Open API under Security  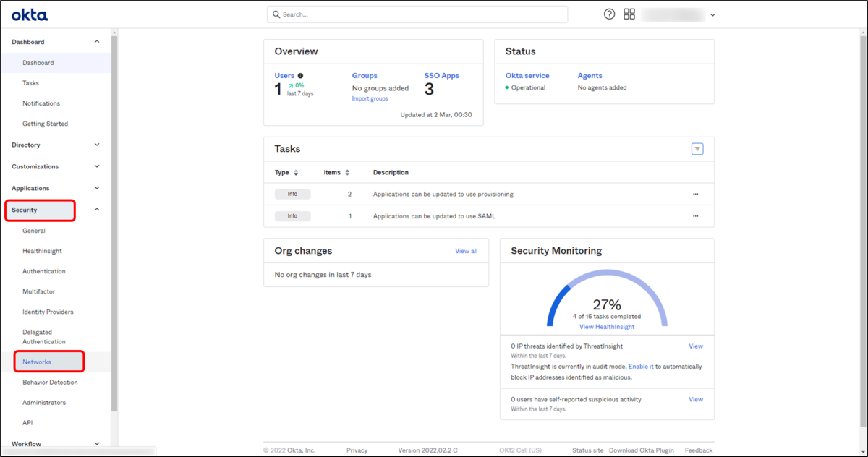coord(27,422)
